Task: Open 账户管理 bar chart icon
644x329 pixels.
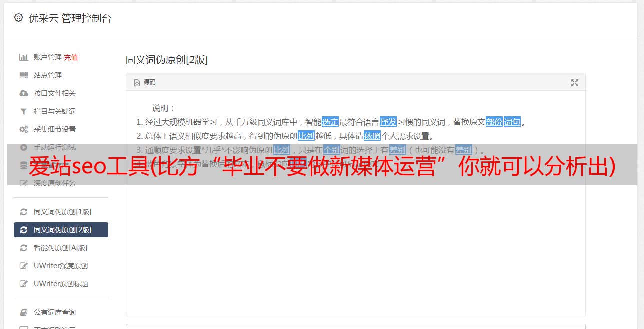Action: point(23,57)
